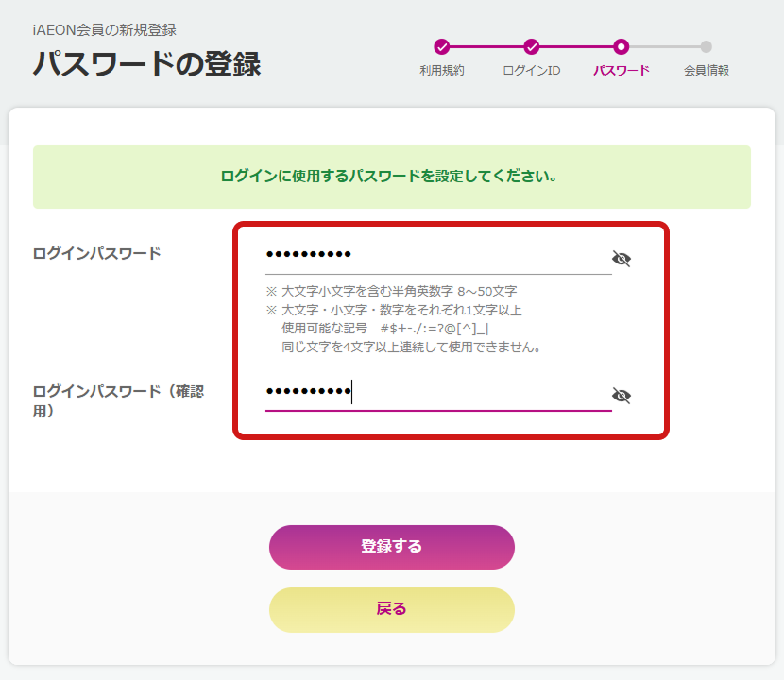Click the パスワードの登録 page heading
This screenshot has width=784, height=680.
(x=146, y=63)
